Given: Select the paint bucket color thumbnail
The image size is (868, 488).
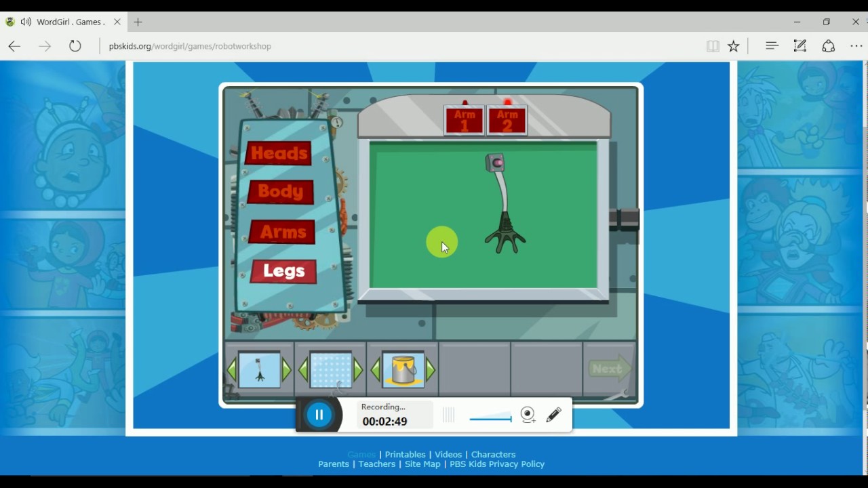Looking at the screenshot, I should coord(403,370).
